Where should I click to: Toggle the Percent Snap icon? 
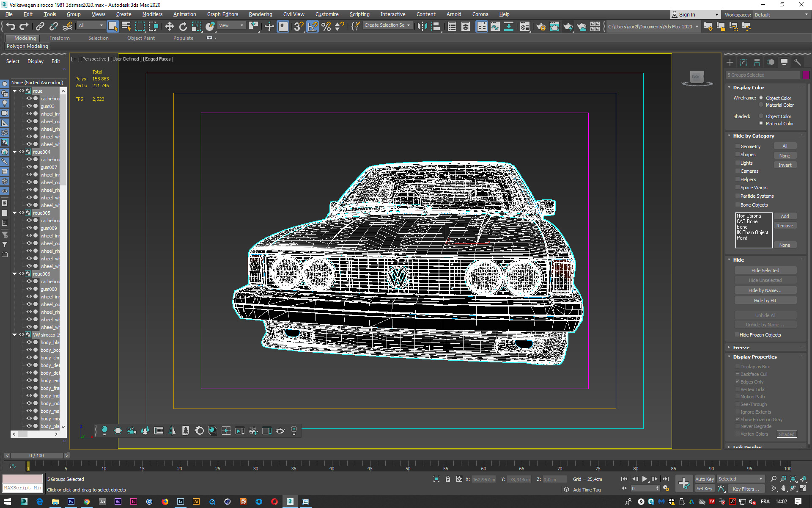(326, 27)
